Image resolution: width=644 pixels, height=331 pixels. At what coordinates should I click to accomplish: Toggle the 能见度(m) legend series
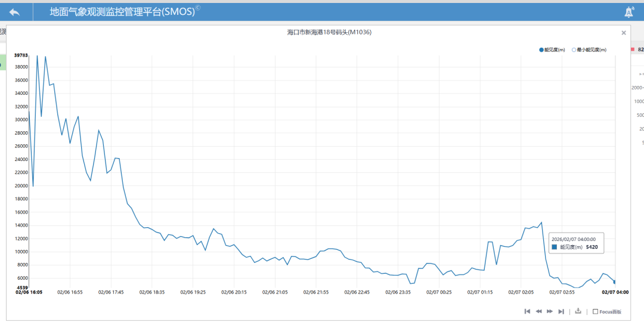click(552, 50)
